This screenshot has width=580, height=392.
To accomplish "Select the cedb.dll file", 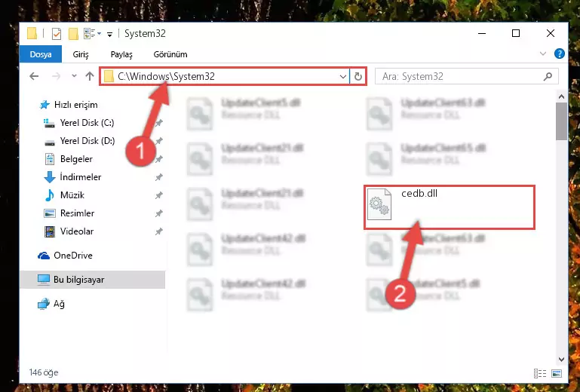I will point(450,207).
